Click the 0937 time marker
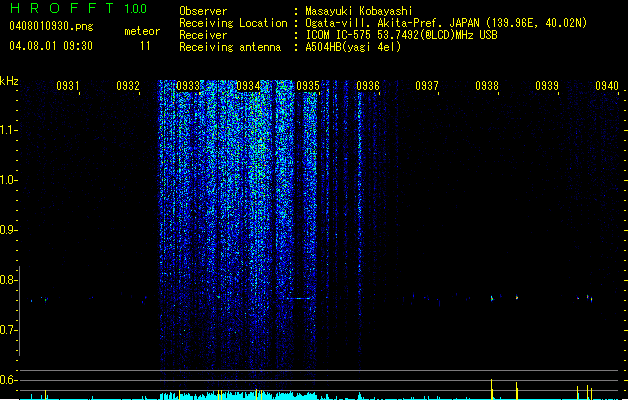629x400 pixels. click(x=427, y=86)
